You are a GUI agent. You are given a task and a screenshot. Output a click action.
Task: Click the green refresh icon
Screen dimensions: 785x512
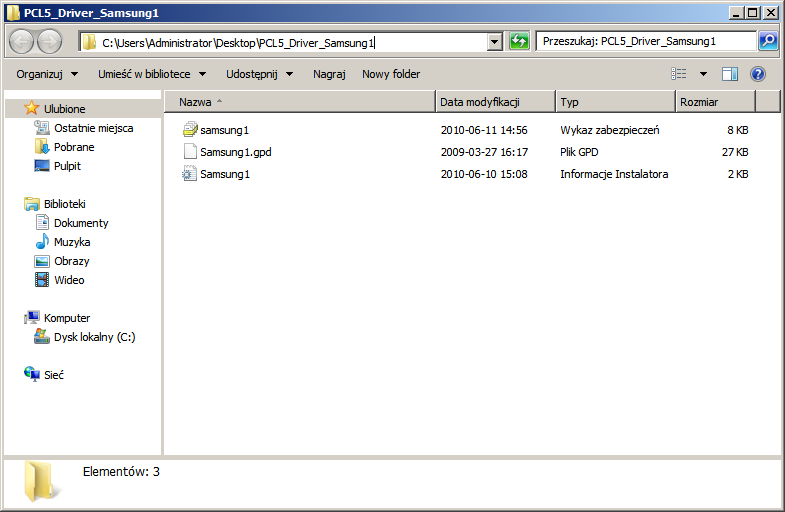(x=519, y=41)
